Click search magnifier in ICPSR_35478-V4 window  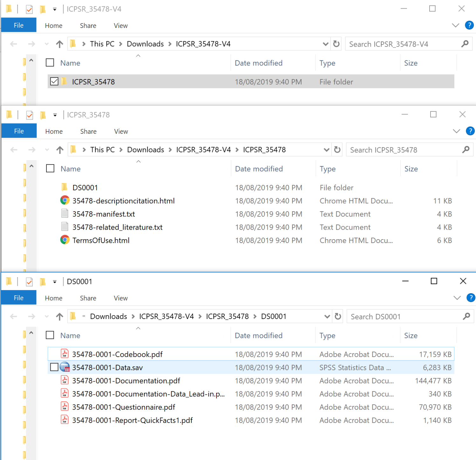point(465,44)
